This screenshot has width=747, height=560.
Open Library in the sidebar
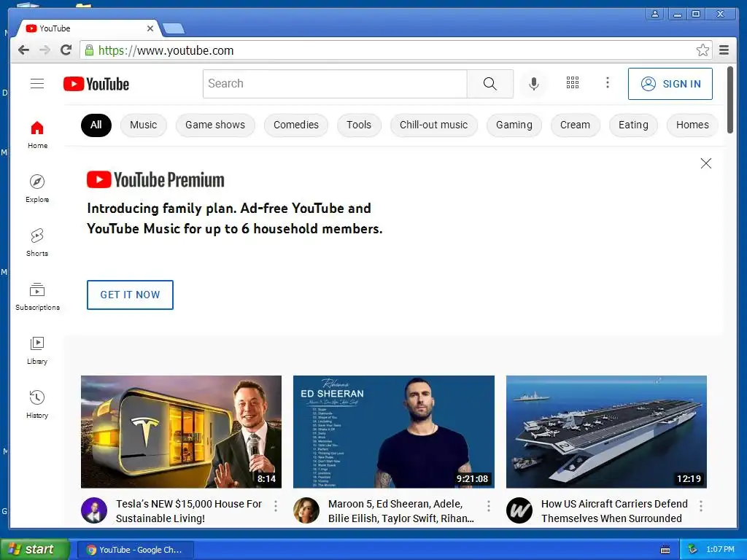click(x=37, y=351)
